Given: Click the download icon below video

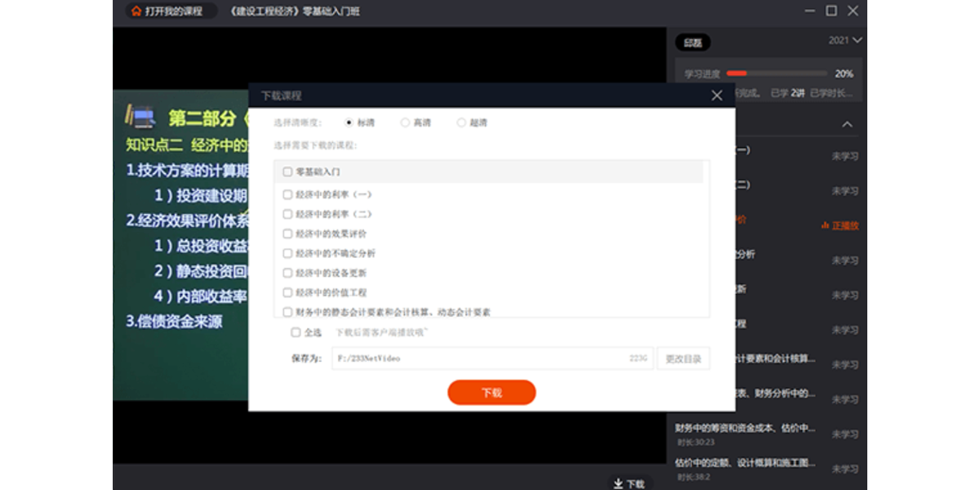Looking at the screenshot, I should coord(618,483).
